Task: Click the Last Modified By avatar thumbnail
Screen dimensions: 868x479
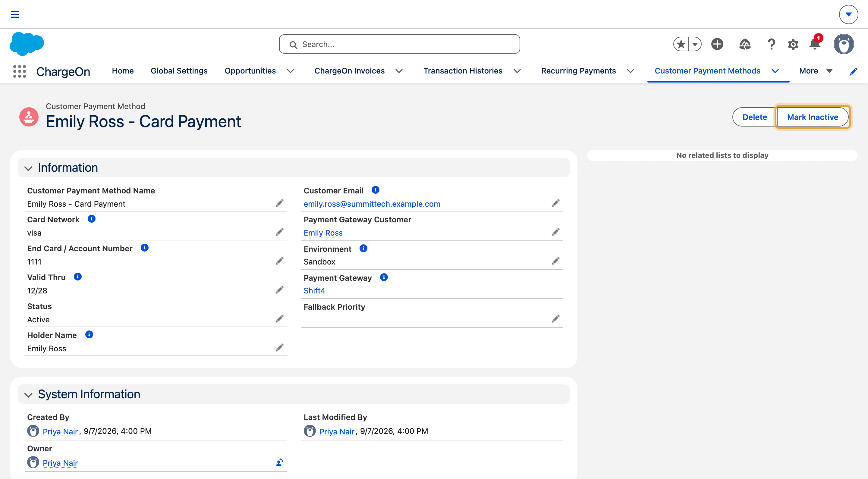Action: click(309, 431)
